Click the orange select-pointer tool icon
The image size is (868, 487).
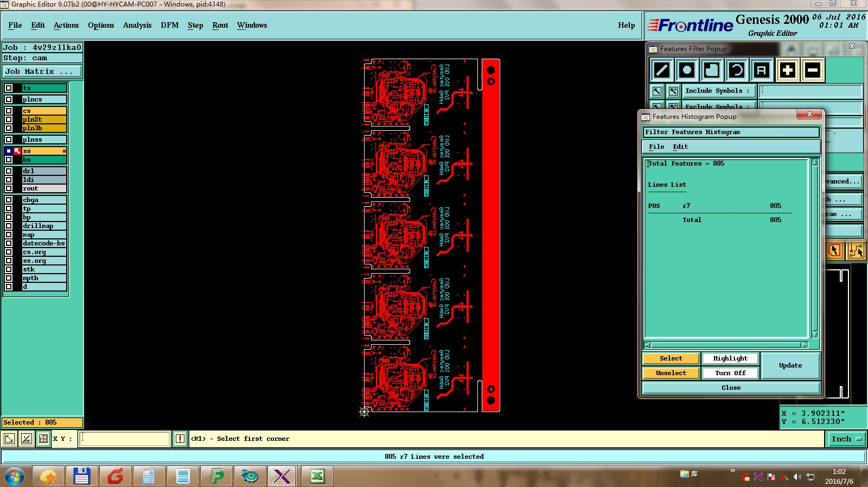coord(834,250)
